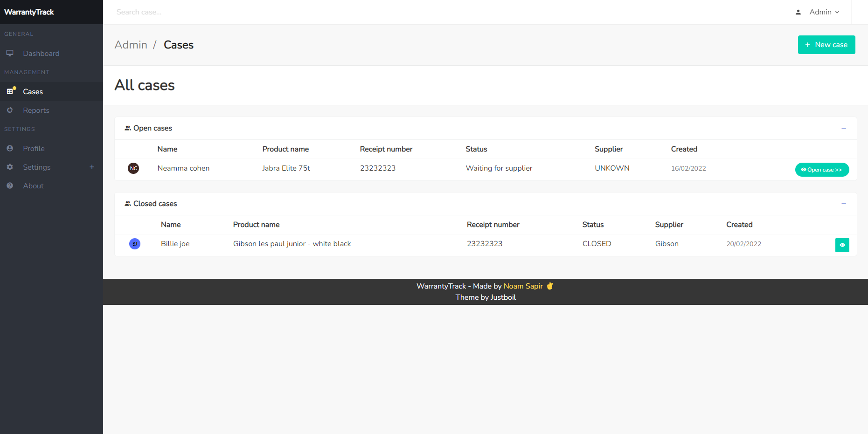This screenshot has width=868, height=434.
Task: View Billie joe's closed case with the eye button
Action: (842, 245)
